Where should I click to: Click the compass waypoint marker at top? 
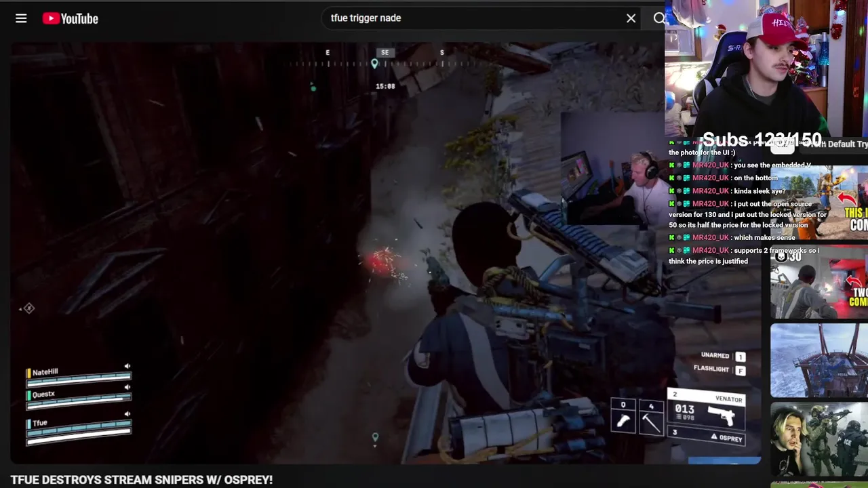click(x=374, y=64)
